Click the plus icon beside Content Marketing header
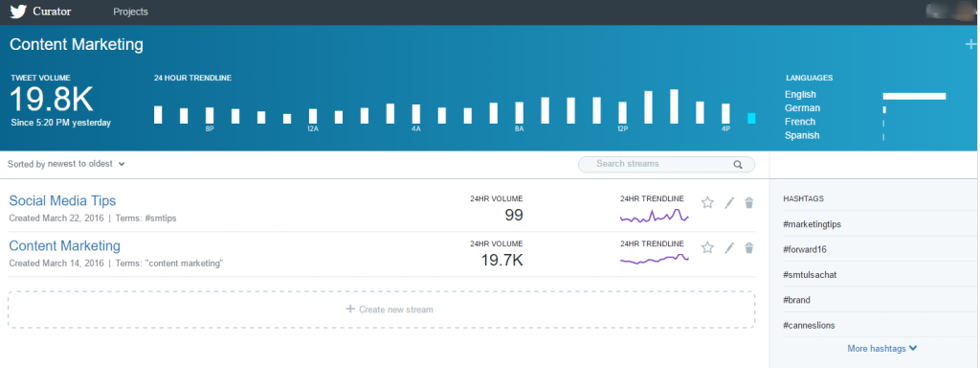Screen dimensions: 980x368 (x=970, y=44)
